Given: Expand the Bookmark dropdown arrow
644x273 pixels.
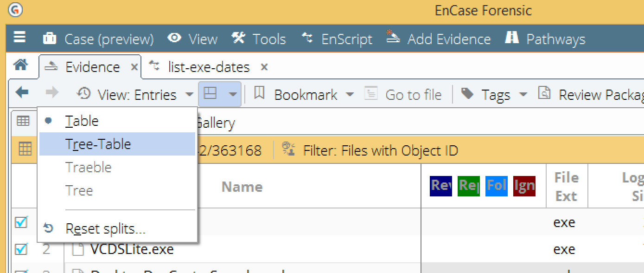Looking at the screenshot, I should [350, 95].
